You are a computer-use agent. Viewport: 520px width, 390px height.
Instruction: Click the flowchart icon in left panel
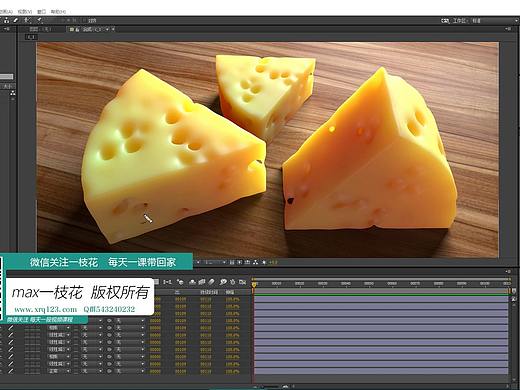pyautogui.click(x=13, y=93)
